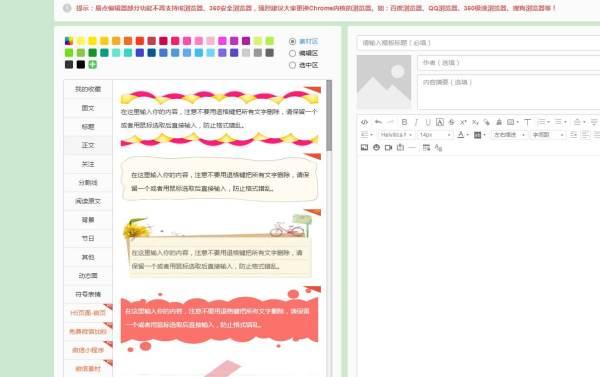Open the emoticon smiley icon
The height and width of the screenshot is (377, 600).
click(377, 147)
